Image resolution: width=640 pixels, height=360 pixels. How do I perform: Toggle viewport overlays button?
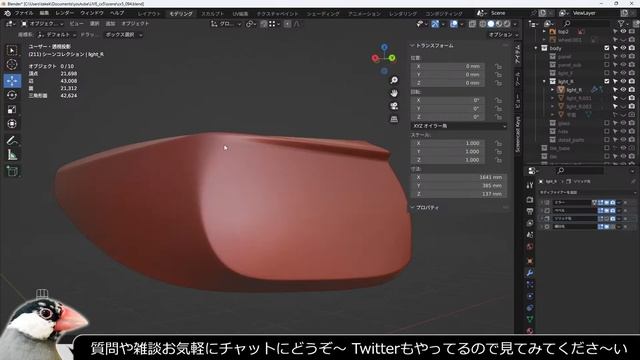pyautogui.click(x=453, y=24)
